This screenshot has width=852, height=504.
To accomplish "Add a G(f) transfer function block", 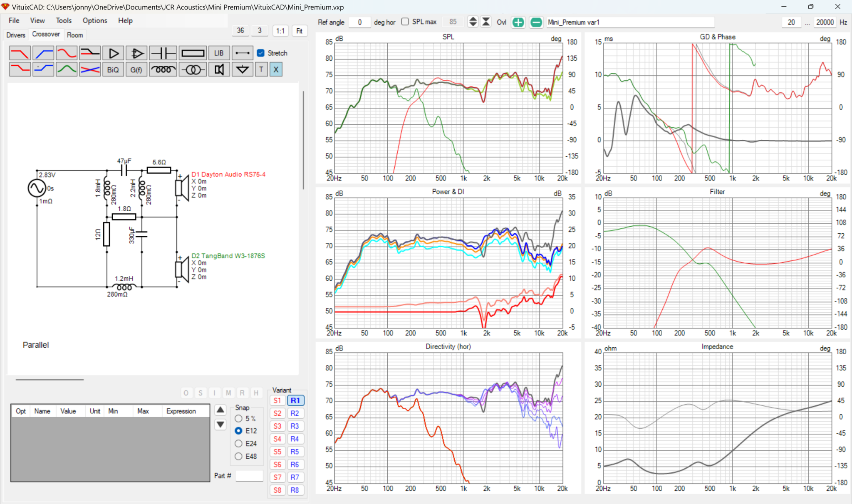I will [136, 69].
